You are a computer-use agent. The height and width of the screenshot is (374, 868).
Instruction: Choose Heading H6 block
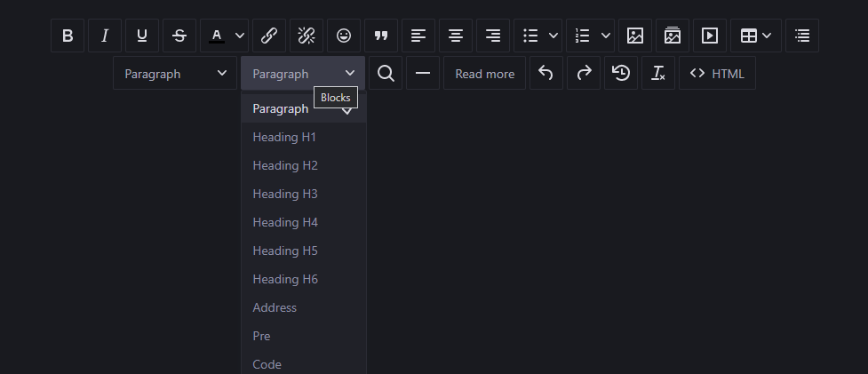(304, 280)
